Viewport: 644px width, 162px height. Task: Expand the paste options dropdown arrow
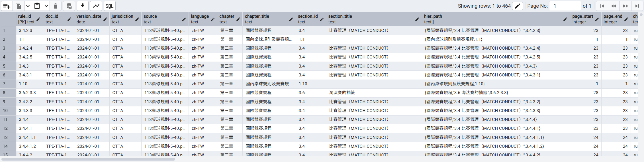click(46, 6)
